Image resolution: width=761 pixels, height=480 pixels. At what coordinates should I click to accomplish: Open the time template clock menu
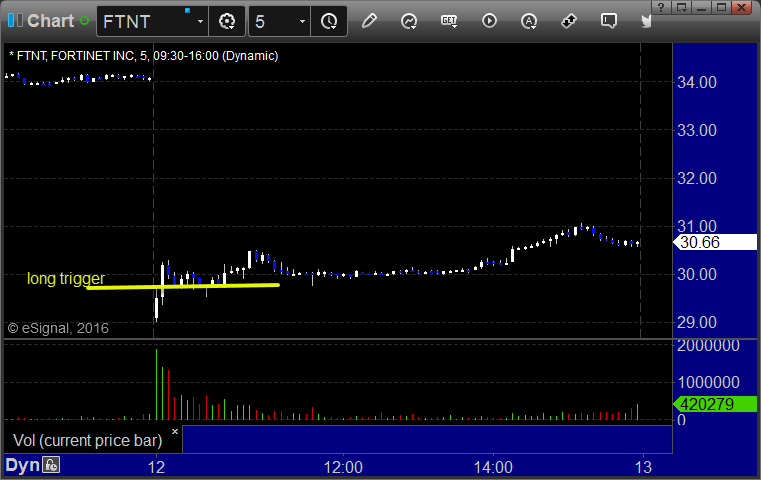click(x=329, y=21)
